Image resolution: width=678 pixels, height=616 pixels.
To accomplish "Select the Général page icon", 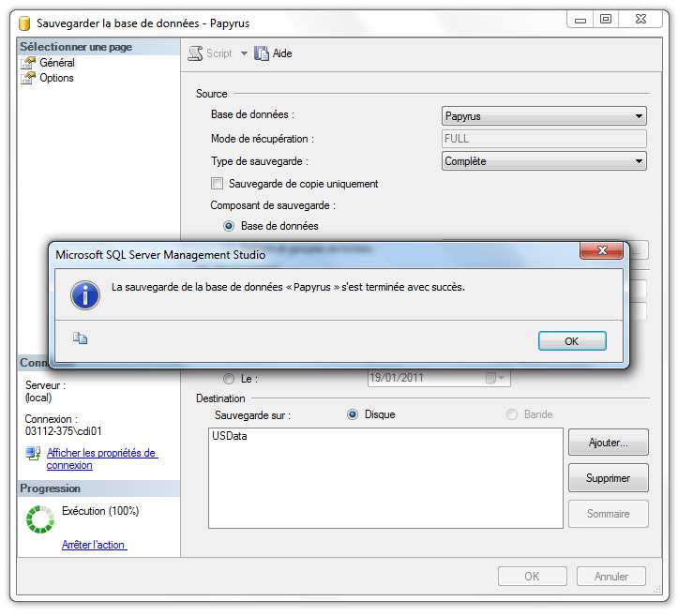I will (28, 63).
